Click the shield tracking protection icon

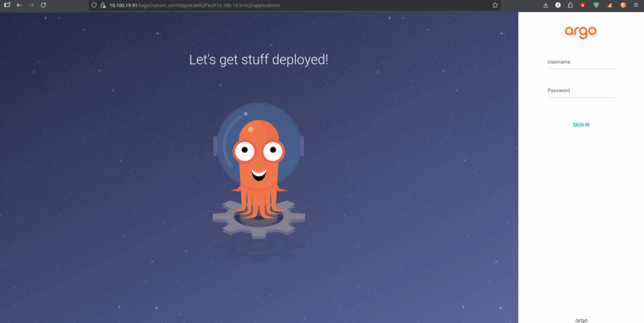(x=94, y=5)
